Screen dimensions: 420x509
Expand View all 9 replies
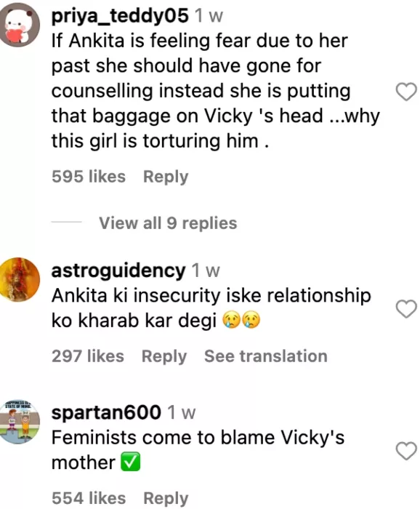coord(168,223)
